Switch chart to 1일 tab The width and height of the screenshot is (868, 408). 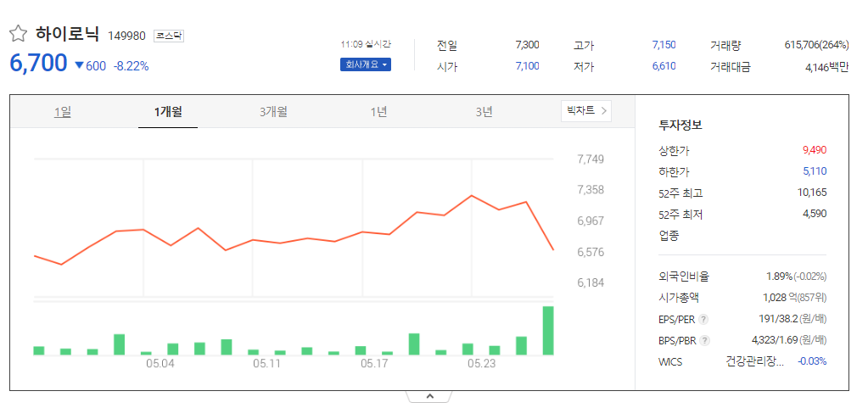pos(63,112)
